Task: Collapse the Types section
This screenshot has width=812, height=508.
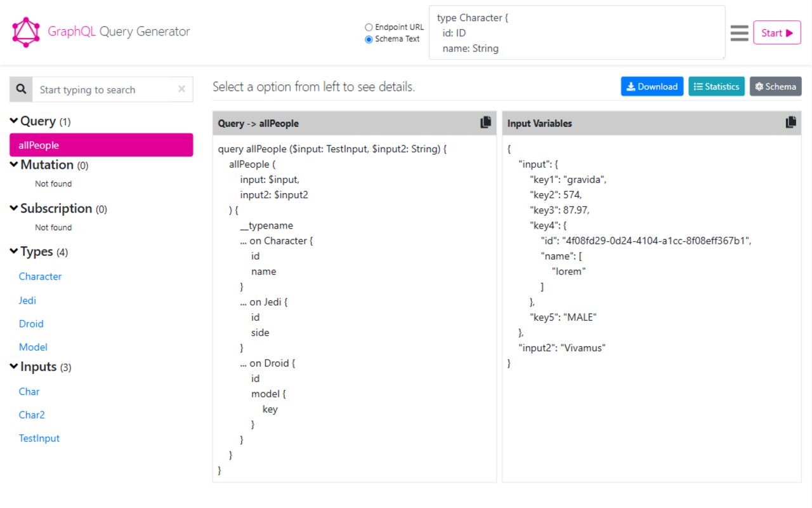Action: (13, 251)
